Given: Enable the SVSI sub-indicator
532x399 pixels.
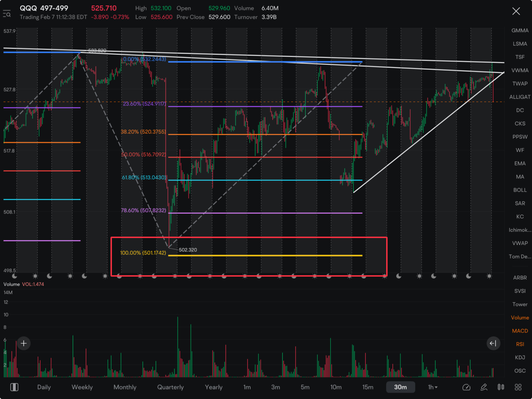Looking at the screenshot, I should (x=520, y=291).
